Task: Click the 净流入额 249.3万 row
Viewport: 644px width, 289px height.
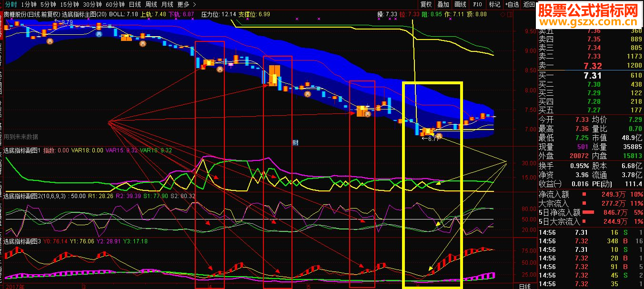Action: (590, 194)
